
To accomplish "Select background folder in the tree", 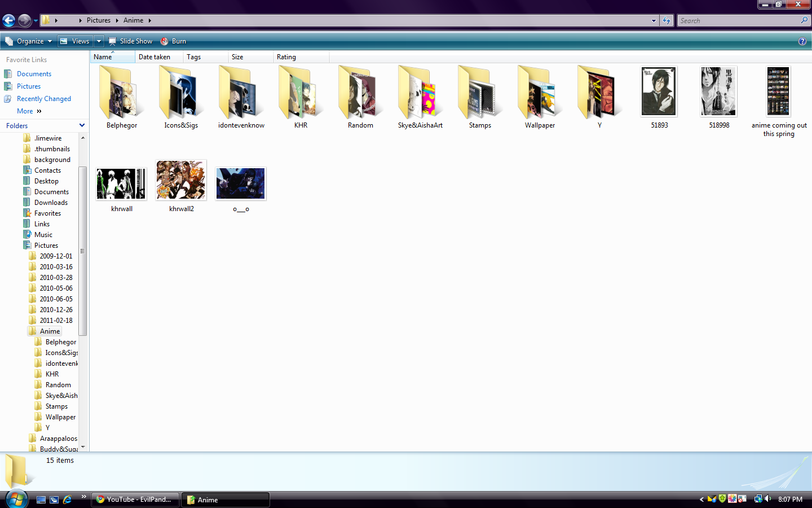I will coord(52,160).
